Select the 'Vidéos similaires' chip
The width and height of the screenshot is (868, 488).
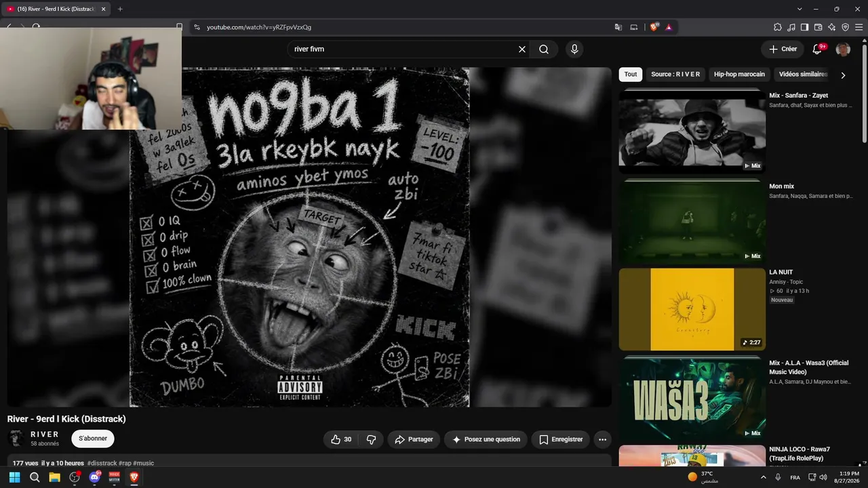(803, 75)
